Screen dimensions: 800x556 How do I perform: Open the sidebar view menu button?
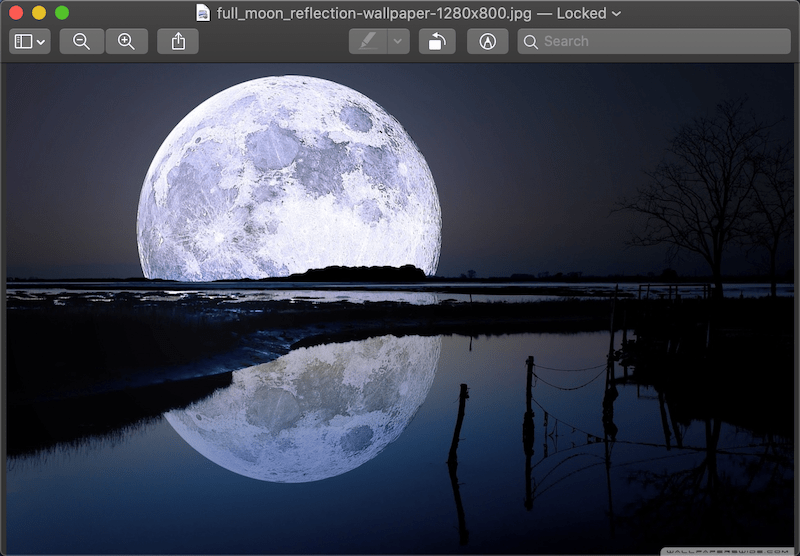pos(29,41)
